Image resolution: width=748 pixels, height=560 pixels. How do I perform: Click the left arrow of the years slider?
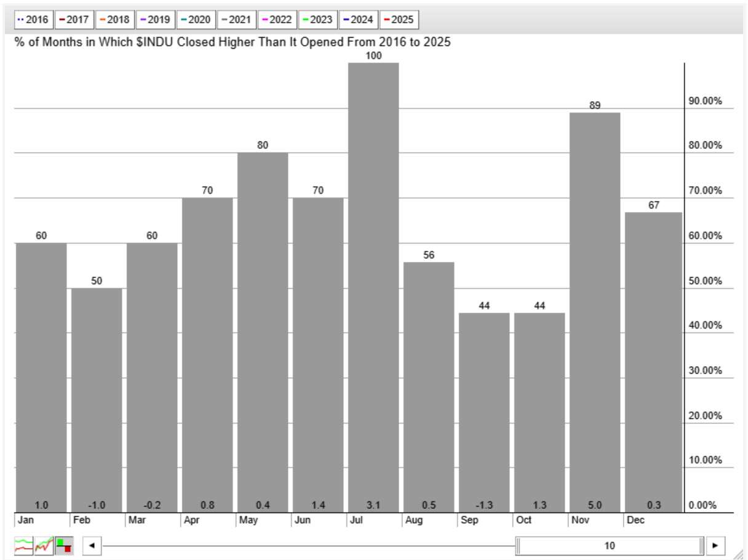click(x=92, y=545)
